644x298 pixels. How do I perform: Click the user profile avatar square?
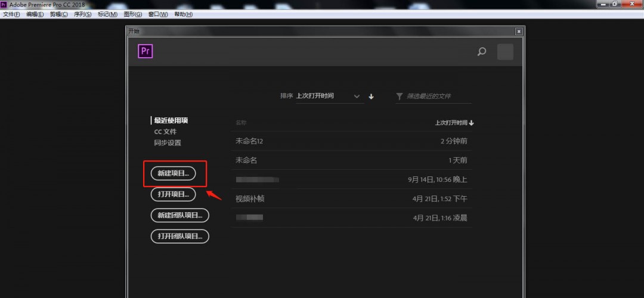pyautogui.click(x=505, y=52)
